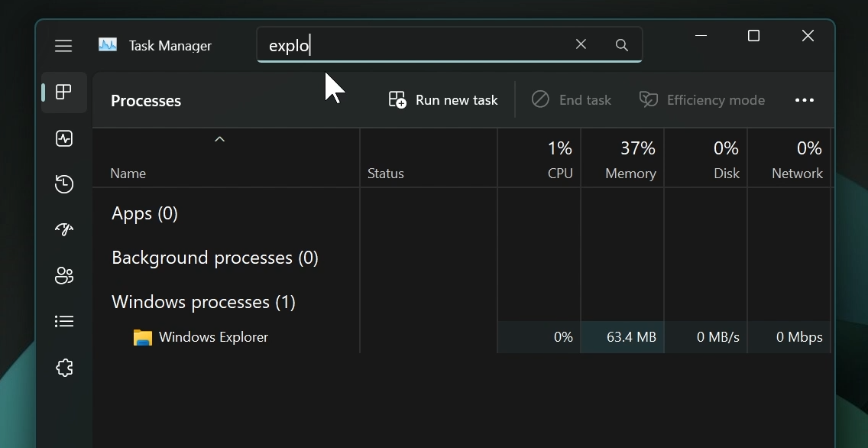Viewport: 868px width, 448px height.
Task: Open the More options ellipsis menu
Action: point(804,99)
